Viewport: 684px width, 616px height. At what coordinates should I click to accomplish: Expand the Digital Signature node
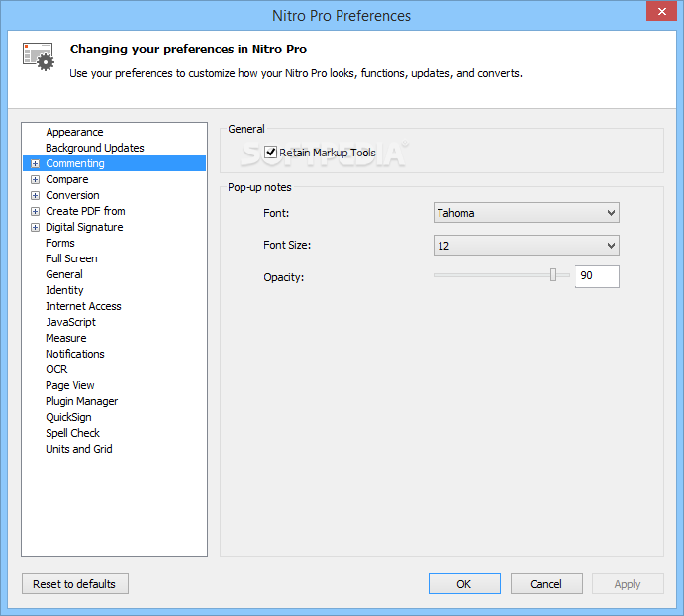click(35, 227)
